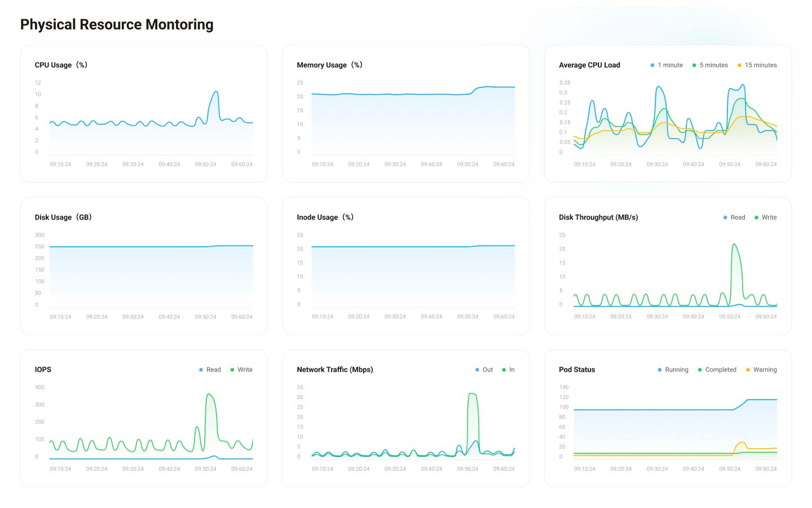Click the 09:30:24 label under Memory Usage chart
Screen dimensions: 812x508
tap(395, 164)
